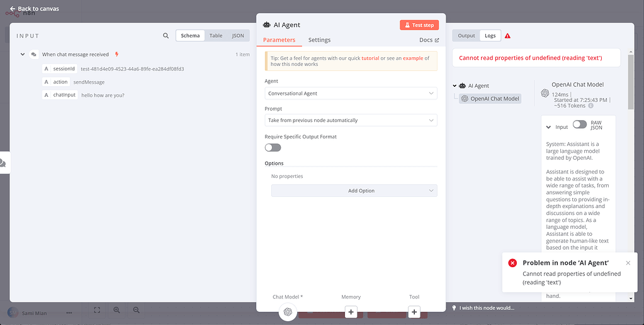Image resolution: width=644 pixels, height=325 pixels.
Task: Click the OpenAI Chat Model connector icon
Action: click(x=288, y=312)
